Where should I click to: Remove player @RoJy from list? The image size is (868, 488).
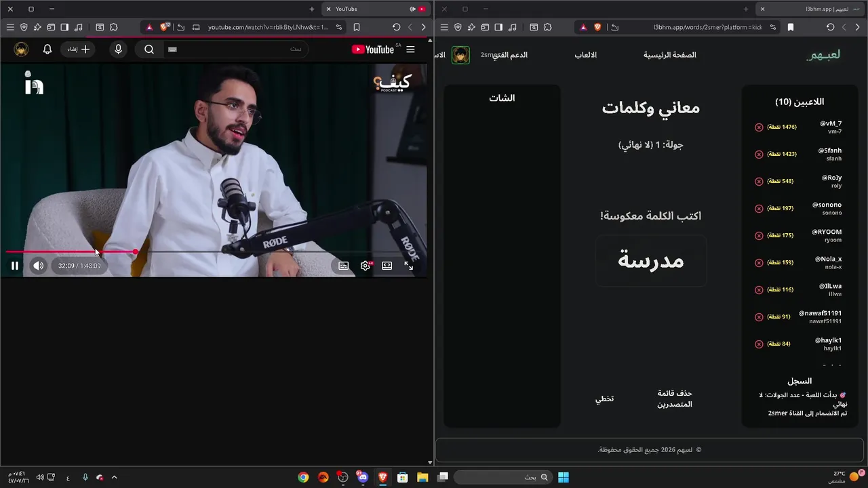[759, 182]
